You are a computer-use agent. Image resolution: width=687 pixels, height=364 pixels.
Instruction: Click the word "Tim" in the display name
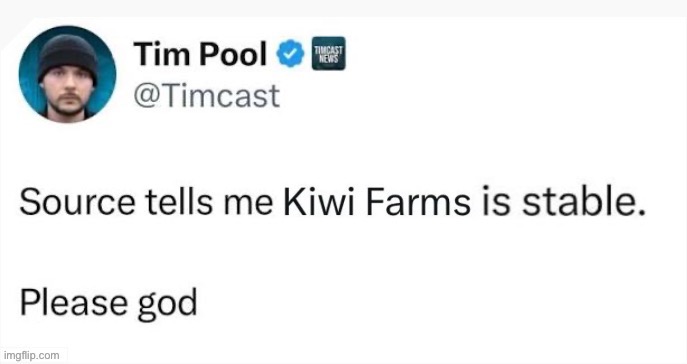[161, 54]
